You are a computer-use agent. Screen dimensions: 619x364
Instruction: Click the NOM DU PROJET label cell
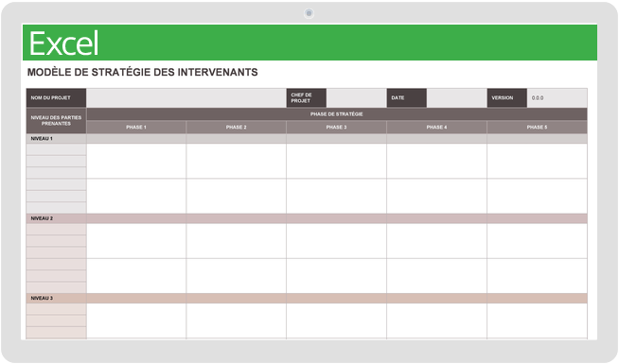click(x=56, y=97)
